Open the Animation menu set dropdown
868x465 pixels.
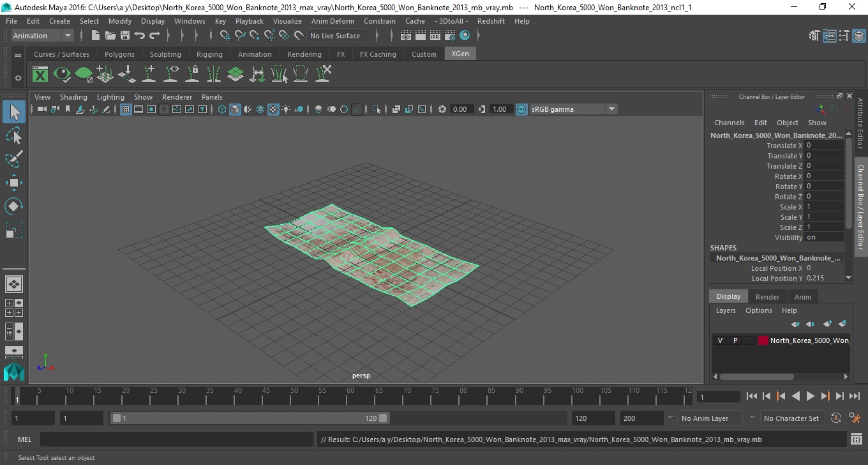point(42,36)
